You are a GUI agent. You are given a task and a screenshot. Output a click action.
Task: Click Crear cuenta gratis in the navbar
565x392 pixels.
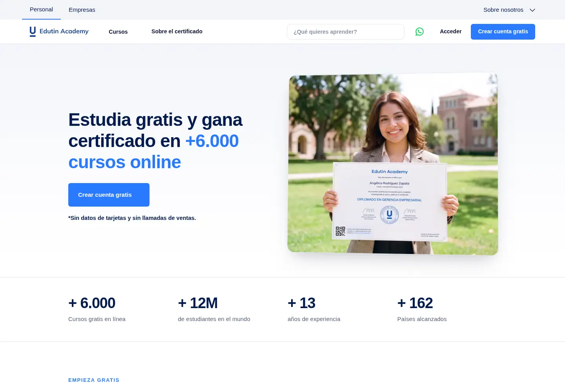tap(503, 32)
